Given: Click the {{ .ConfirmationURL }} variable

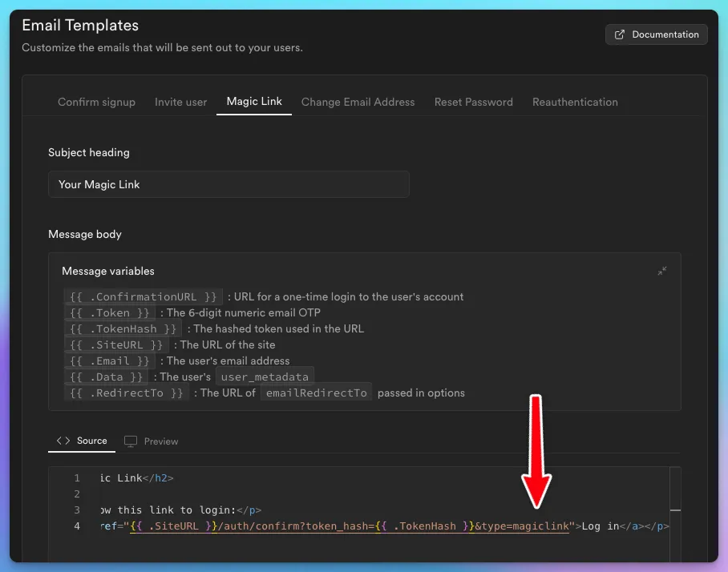Looking at the screenshot, I should coord(143,297).
